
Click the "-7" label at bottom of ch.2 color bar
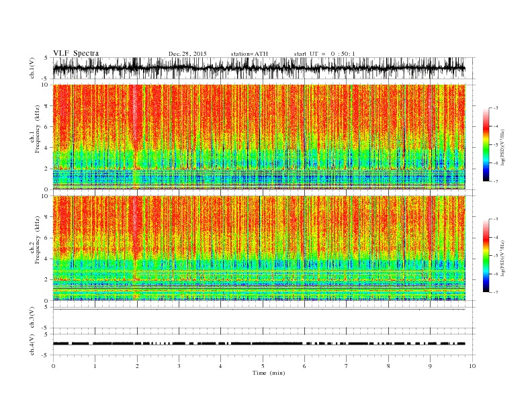tap(495, 292)
